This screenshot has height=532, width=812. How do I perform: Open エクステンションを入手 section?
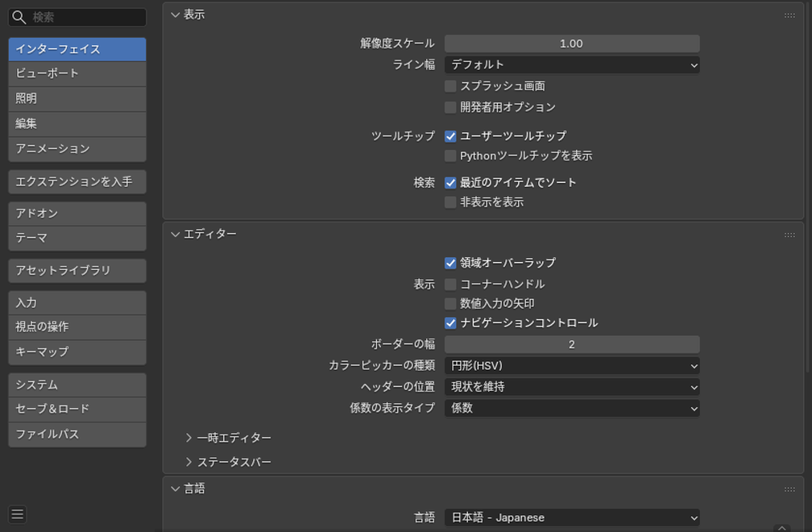(x=77, y=182)
